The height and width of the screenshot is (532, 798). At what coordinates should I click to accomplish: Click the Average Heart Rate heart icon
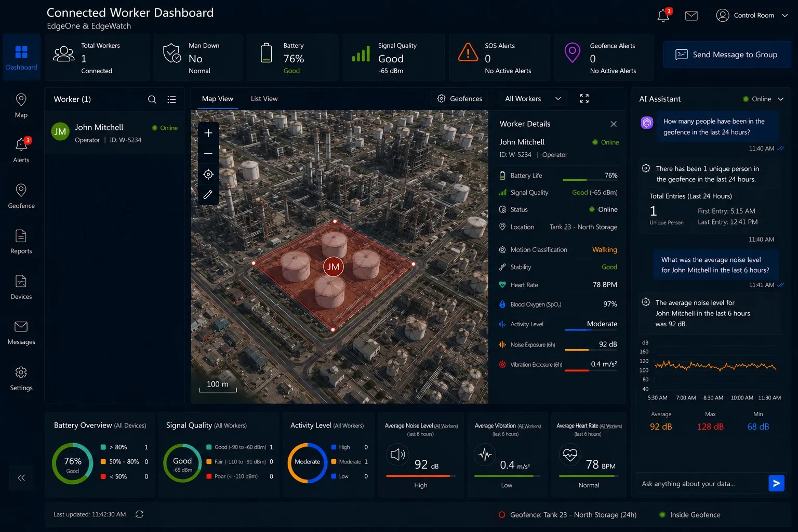click(570, 455)
